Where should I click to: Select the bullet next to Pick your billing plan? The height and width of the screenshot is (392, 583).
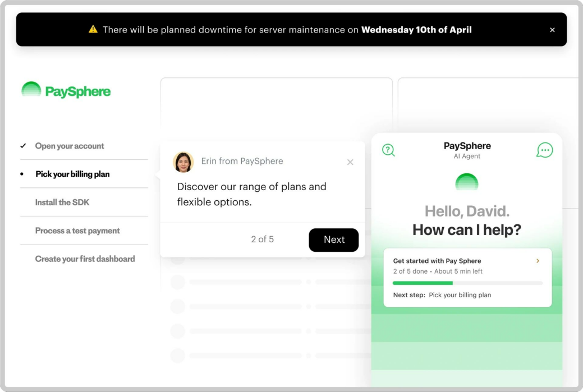[22, 174]
